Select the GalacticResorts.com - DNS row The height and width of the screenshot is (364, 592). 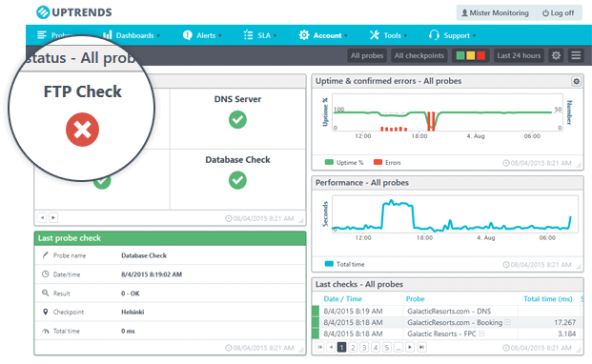click(x=448, y=312)
